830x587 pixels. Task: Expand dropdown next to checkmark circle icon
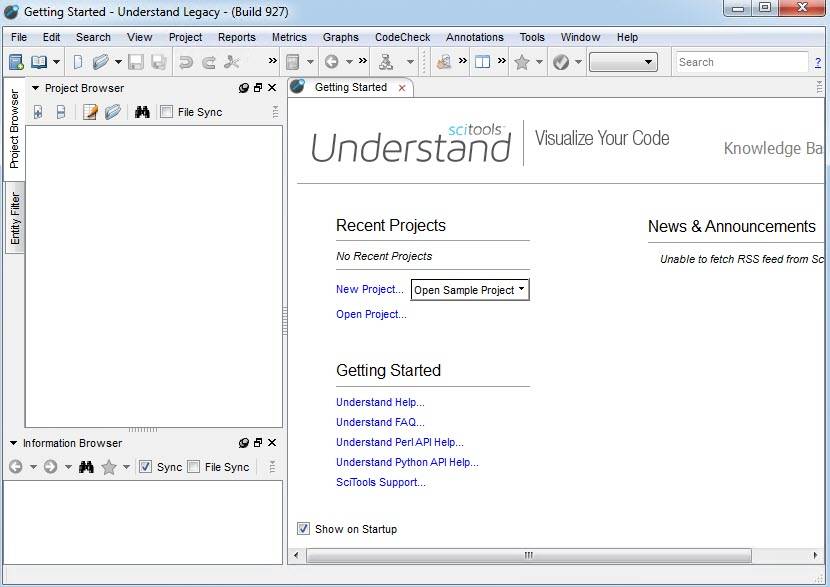click(578, 62)
